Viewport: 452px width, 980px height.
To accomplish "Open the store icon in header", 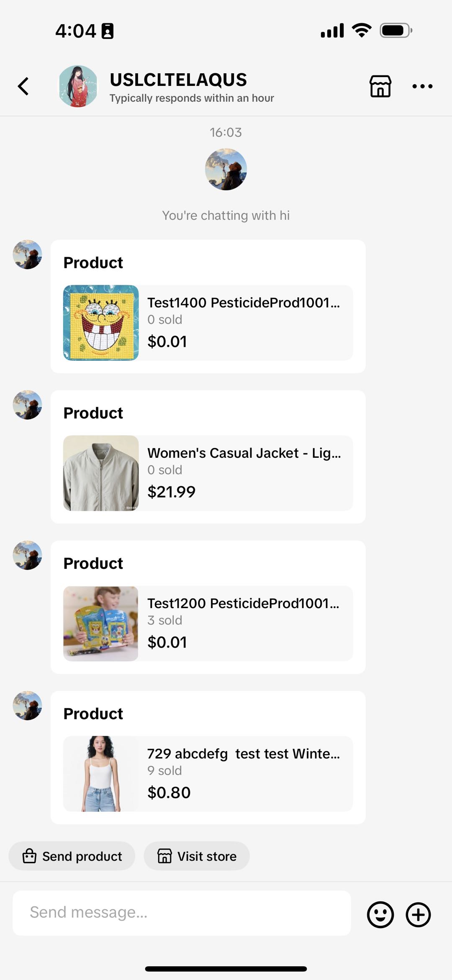I will (x=380, y=86).
